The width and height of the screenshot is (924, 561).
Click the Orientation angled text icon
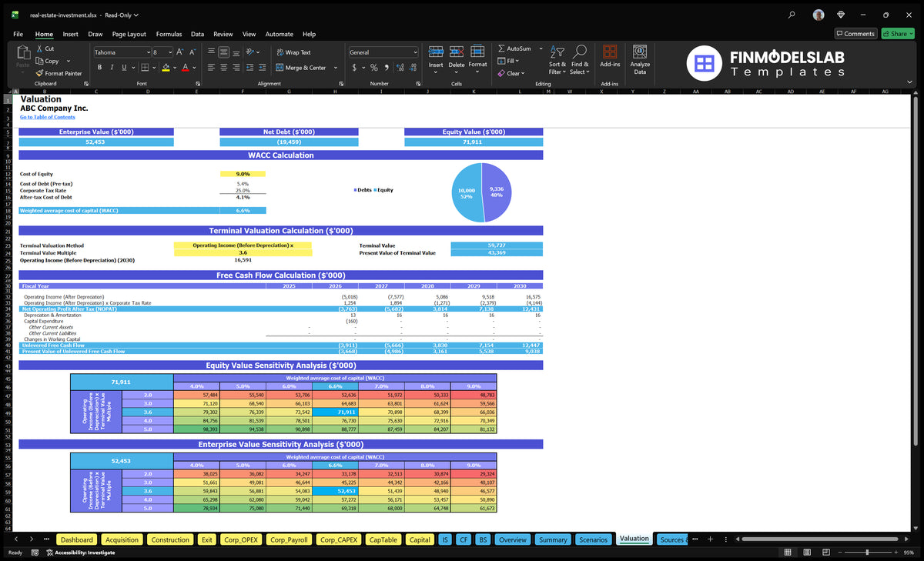tap(250, 52)
